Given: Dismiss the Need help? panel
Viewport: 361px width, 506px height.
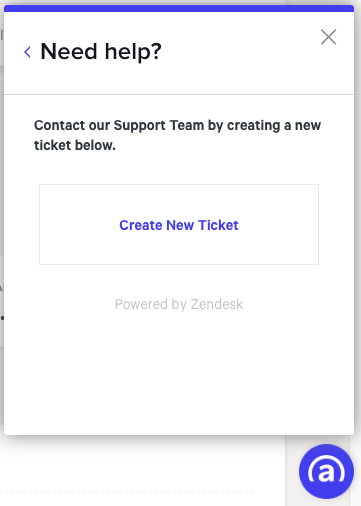Looking at the screenshot, I should (328, 37).
